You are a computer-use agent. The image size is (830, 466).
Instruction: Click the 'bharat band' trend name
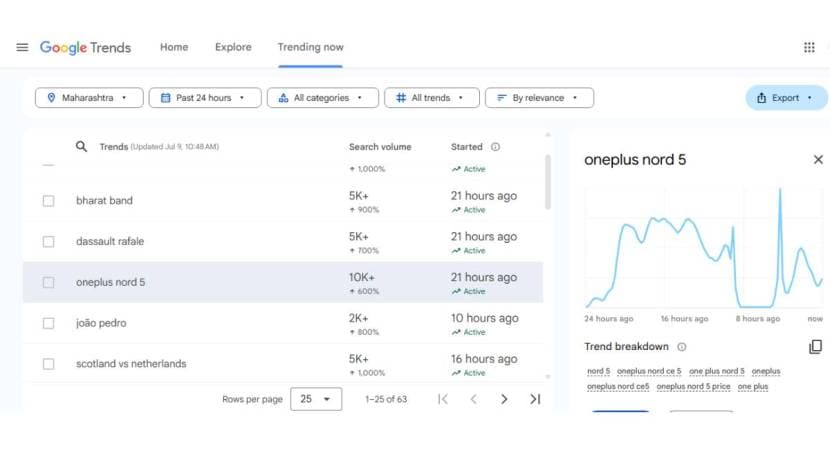click(104, 201)
